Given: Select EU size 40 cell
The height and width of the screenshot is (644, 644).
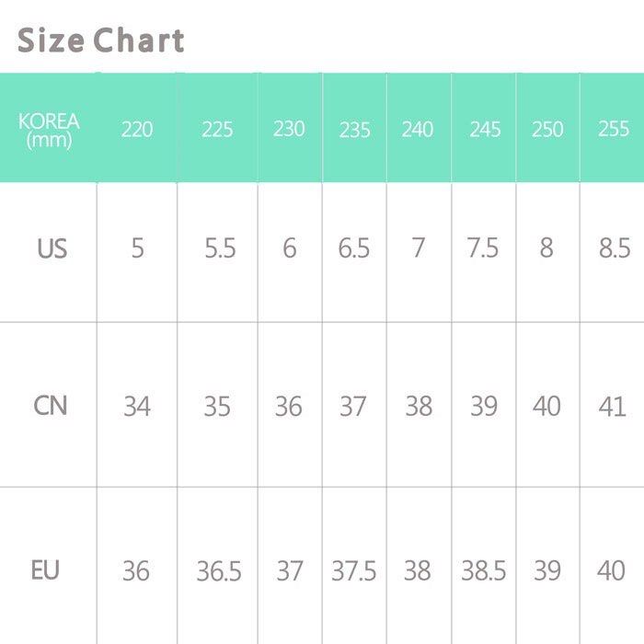Looking at the screenshot, I should (612, 570).
